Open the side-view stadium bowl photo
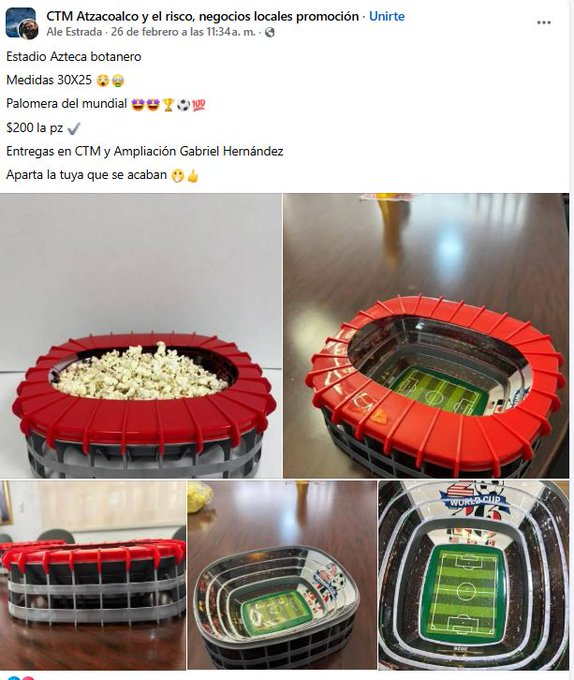Viewport: 574px width, 680px height. click(x=93, y=575)
